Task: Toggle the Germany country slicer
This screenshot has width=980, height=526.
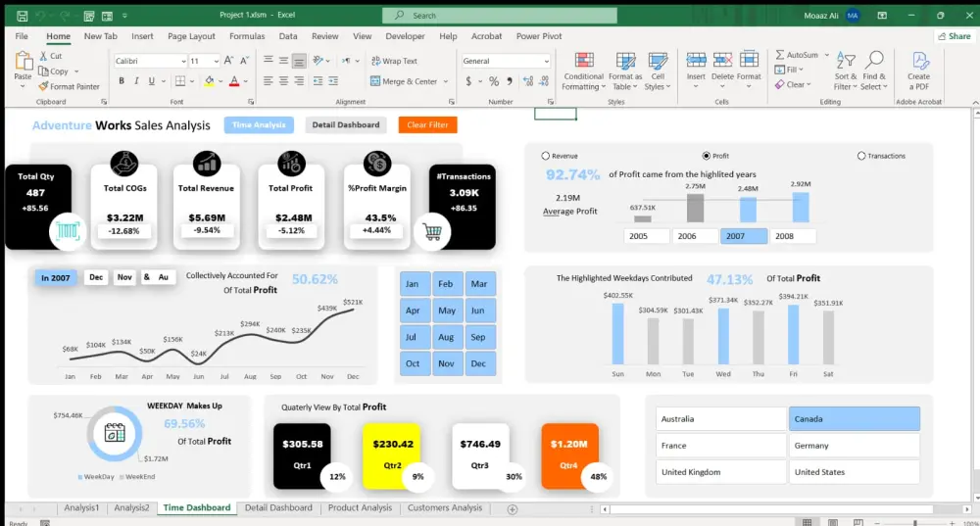Action: click(855, 446)
